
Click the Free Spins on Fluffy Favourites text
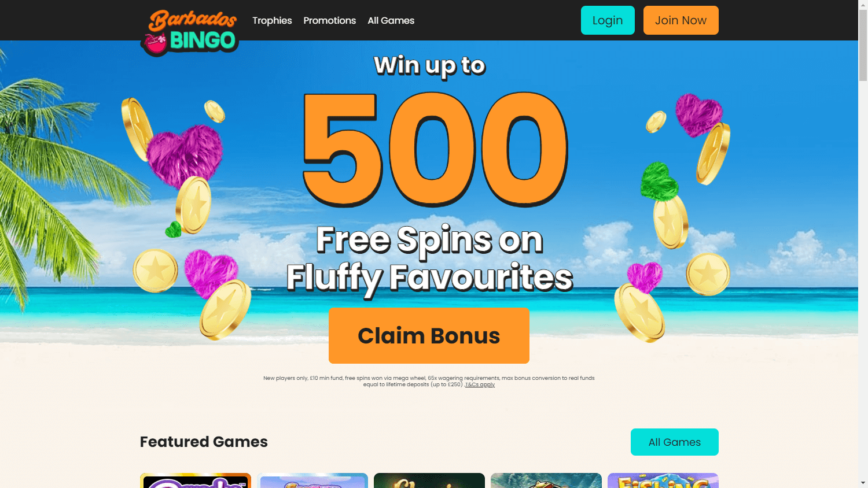click(429, 259)
